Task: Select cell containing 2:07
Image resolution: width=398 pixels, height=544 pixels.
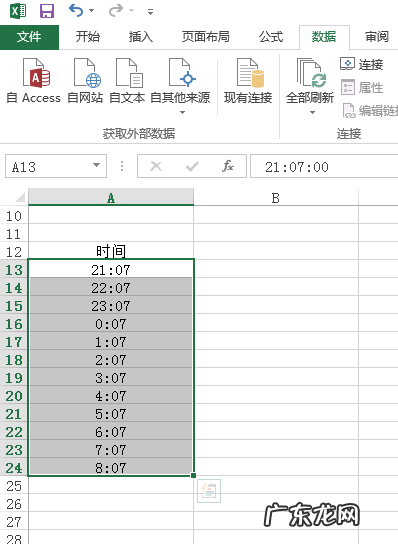Action: pyautogui.click(x=111, y=359)
